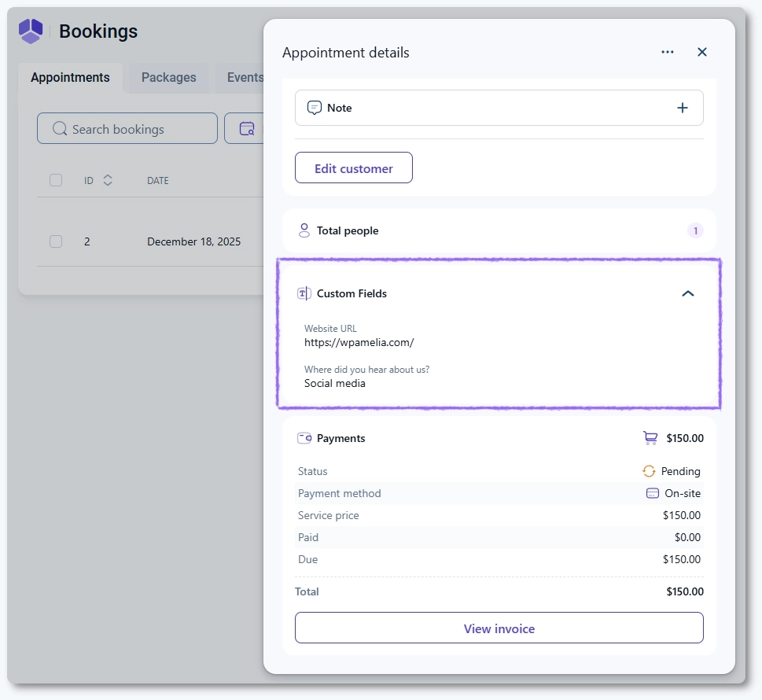Click the Custom Fields text icon
This screenshot has height=700, width=762.
304,293
